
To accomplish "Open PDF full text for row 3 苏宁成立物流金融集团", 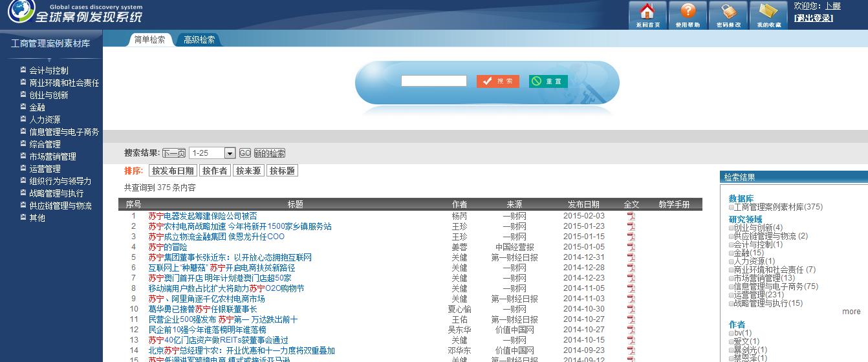I will point(631,237).
